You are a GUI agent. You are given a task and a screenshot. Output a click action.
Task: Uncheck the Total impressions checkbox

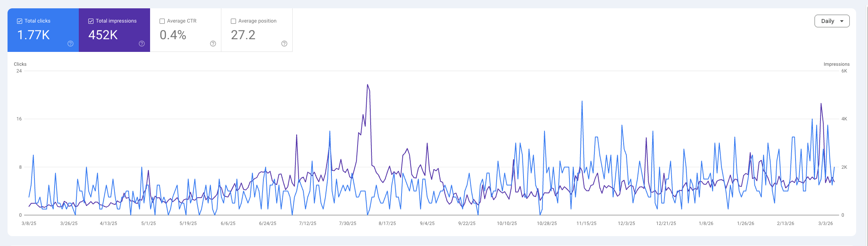(x=91, y=21)
